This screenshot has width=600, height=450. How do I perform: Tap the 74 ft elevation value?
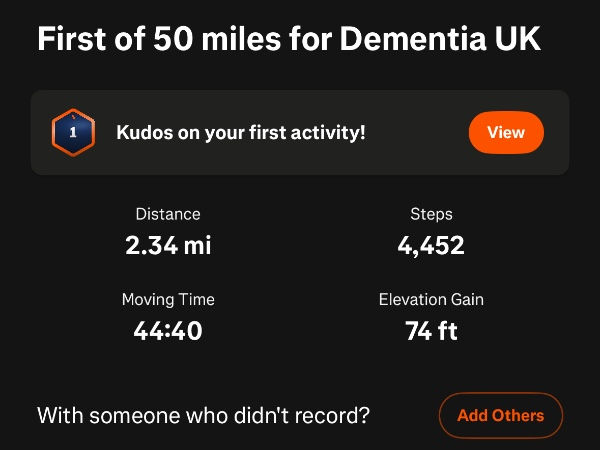431,330
